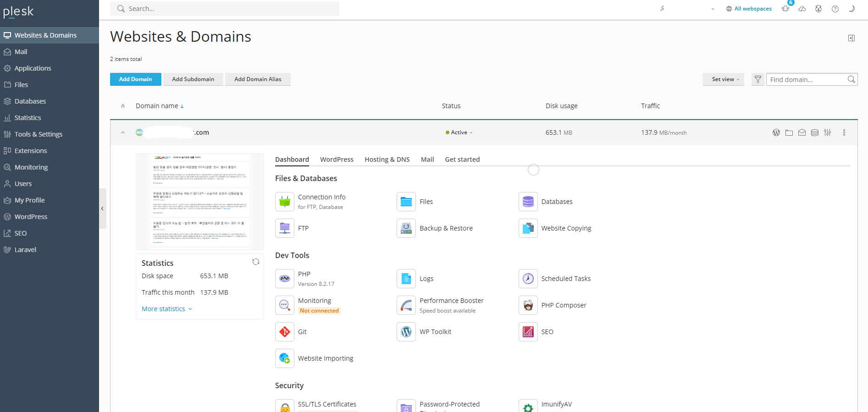
Task: Open Extensions in the sidebar
Action: 50,151
